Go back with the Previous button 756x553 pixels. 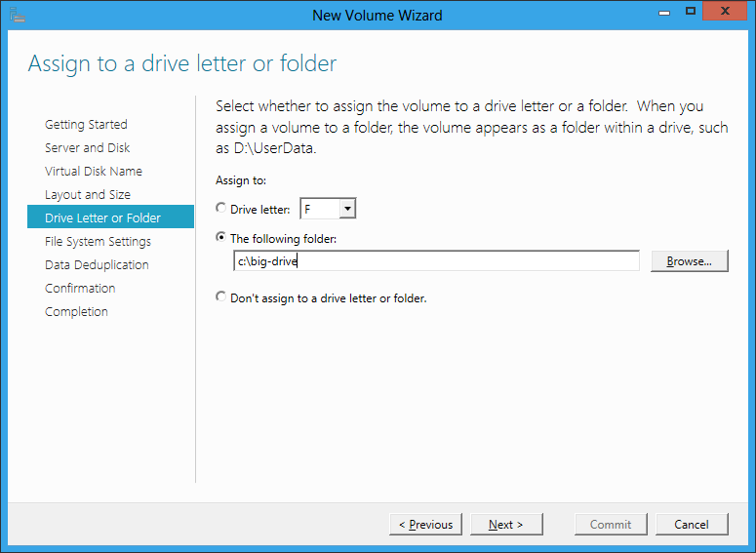click(425, 525)
